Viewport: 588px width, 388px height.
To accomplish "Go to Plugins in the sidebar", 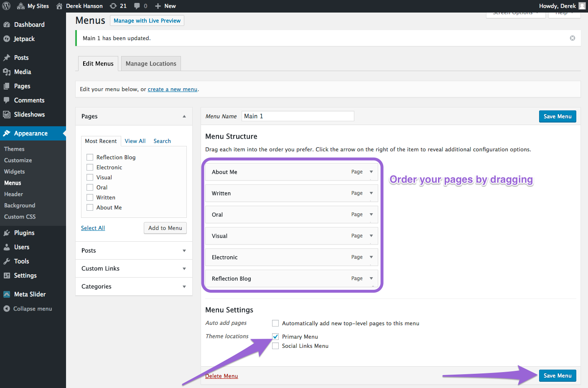I will click(x=24, y=233).
